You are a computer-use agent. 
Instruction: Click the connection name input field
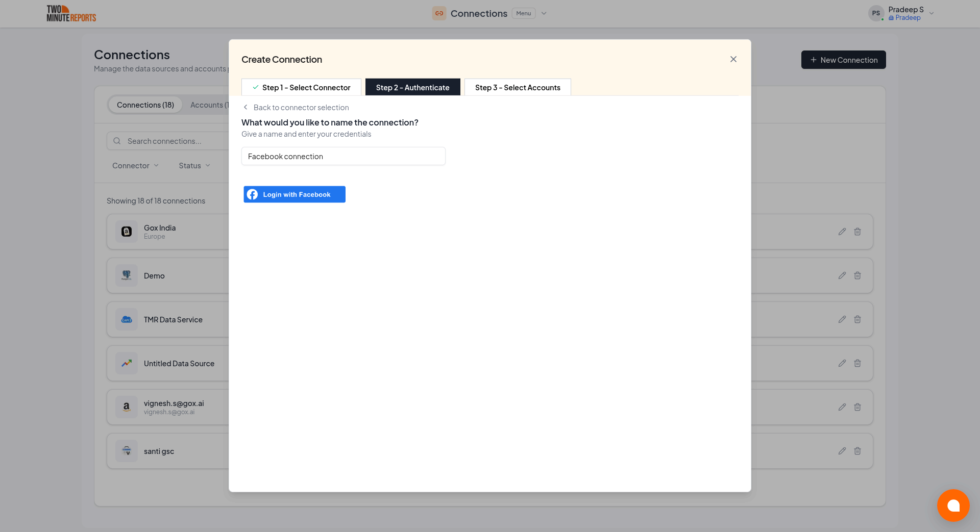(x=343, y=157)
